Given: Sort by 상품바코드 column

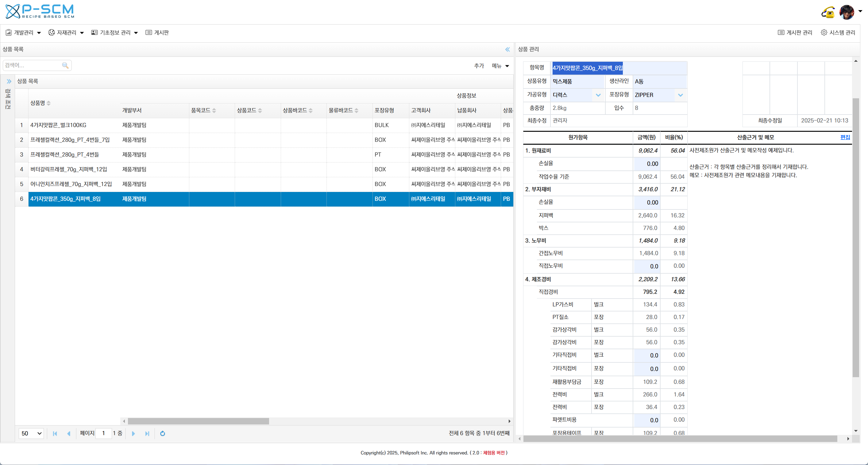Looking at the screenshot, I should (298, 111).
